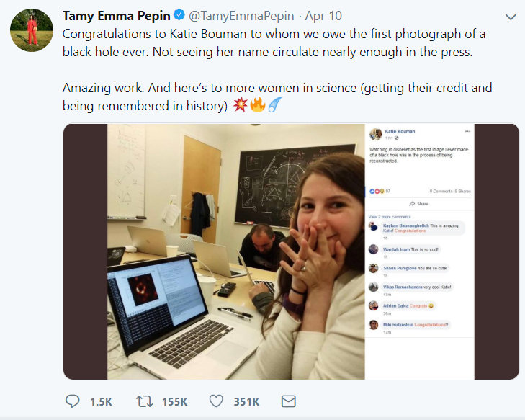This screenshot has width=525, height=420.
Task: Open the Tamy Emma Pepin profile name
Action: pos(116,16)
